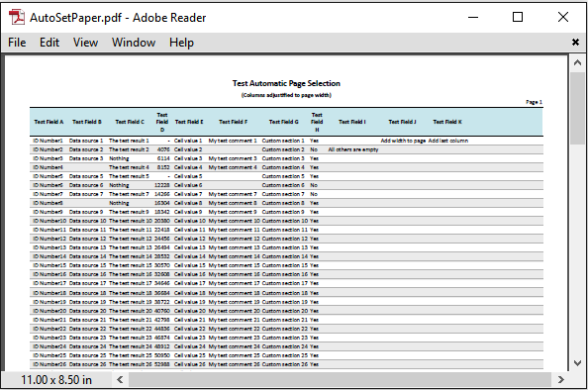Image resolution: width=588 pixels, height=390 pixels.
Task: Click the Test Field A column header
Action: [49, 122]
